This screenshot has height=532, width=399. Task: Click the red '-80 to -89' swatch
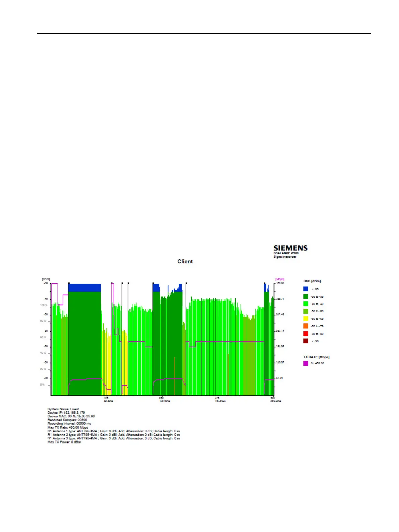[x=306, y=334]
